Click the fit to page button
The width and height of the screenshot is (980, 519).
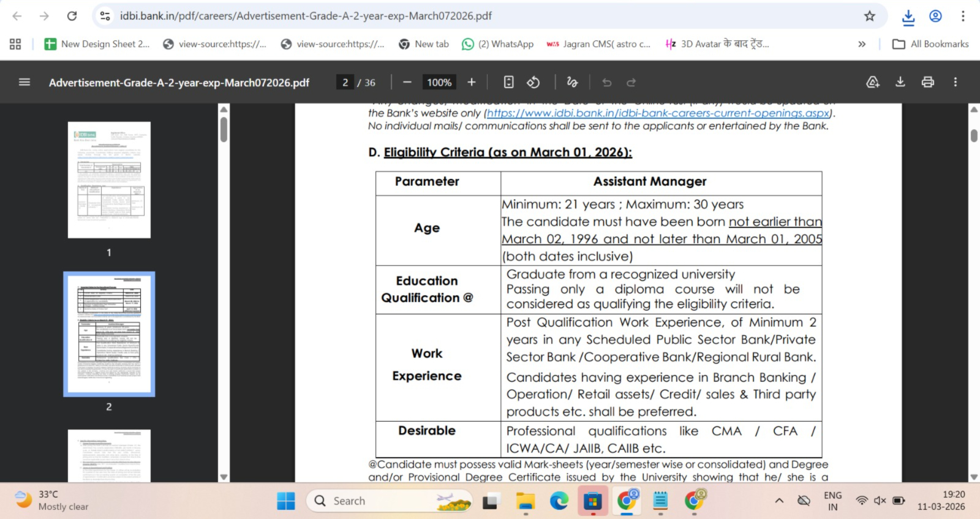pyautogui.click(x=508, y=82)
